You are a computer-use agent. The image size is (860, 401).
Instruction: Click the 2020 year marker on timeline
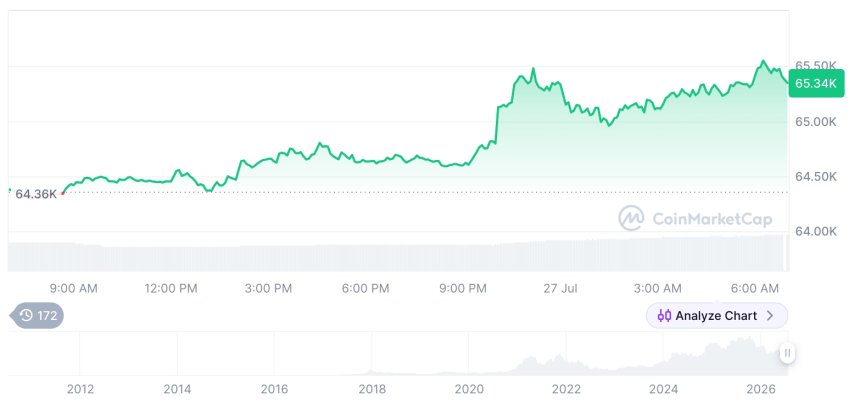point(469,389)
